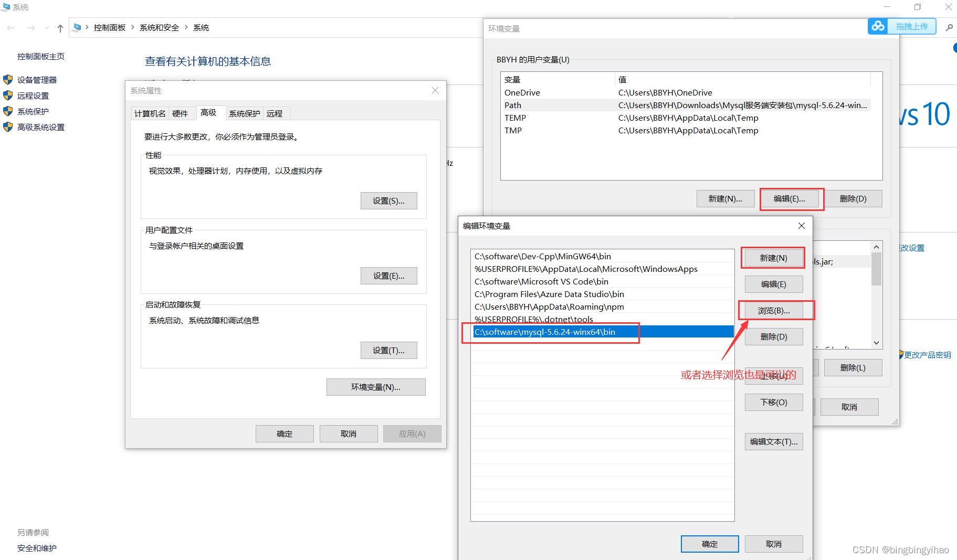The width and height of the screenshot is (957, 560).
Task: Click the up-one-level arrow in the address bar
Action: [60, 28]
